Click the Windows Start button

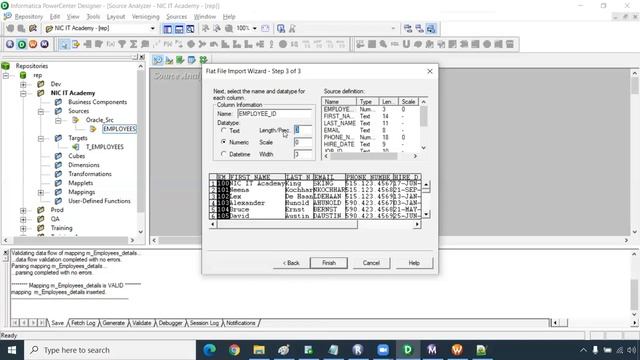pyautogui.click(x=12, y=350)
